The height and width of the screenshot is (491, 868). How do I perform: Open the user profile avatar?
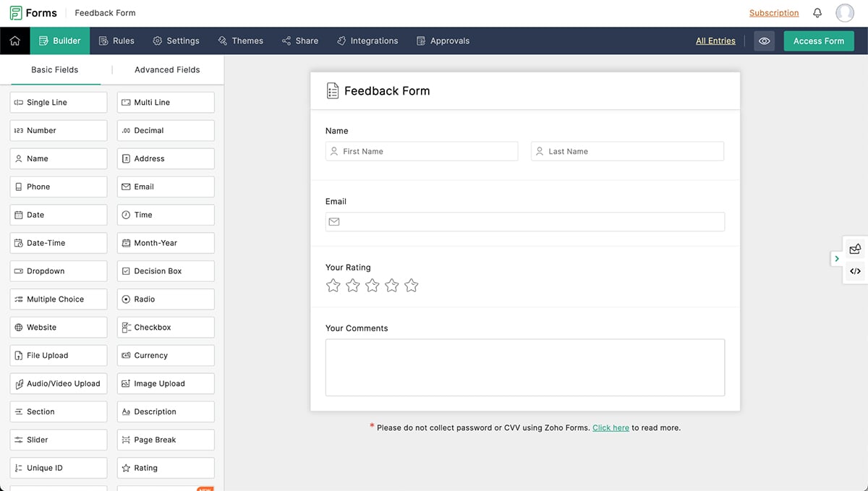844,13
